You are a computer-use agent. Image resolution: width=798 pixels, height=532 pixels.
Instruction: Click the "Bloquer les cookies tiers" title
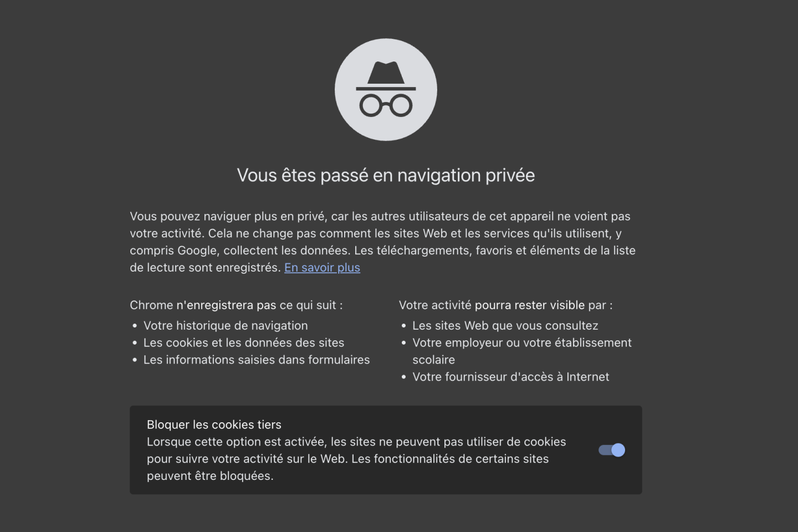pos(214,424)
